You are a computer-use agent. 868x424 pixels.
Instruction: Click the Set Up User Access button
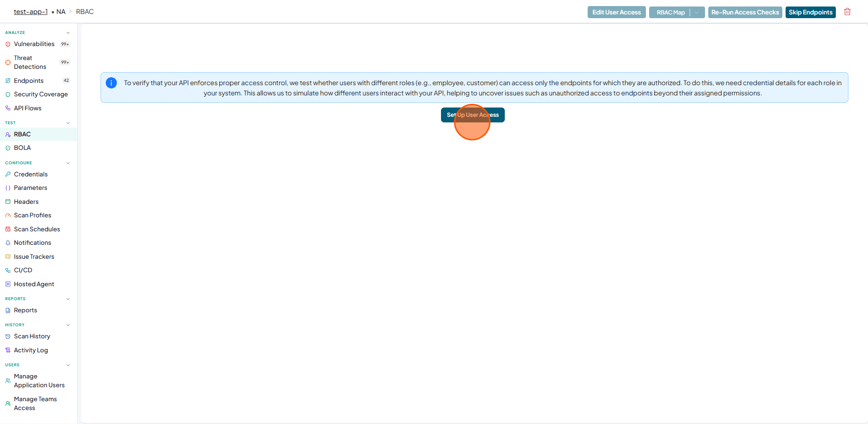[x=473, y=115]
